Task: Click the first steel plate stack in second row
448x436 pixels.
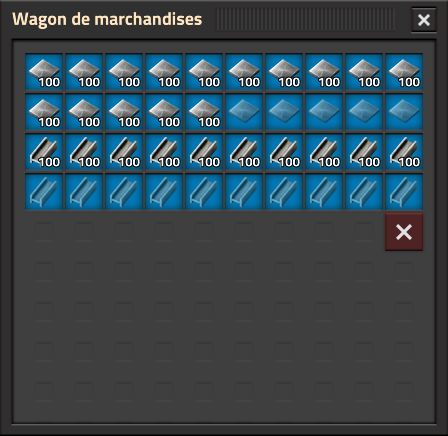Action: click(x=44, y=112)
